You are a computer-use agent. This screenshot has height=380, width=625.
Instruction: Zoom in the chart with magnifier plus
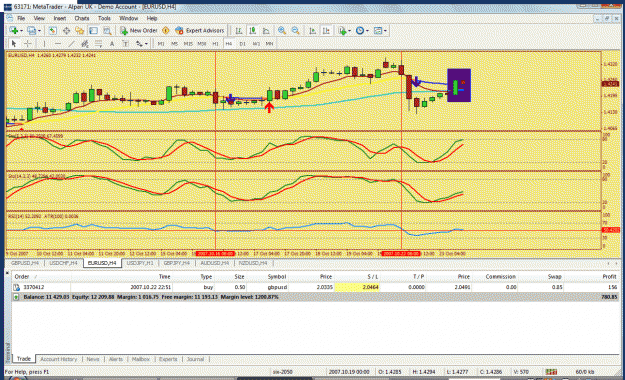click(282, 30)
